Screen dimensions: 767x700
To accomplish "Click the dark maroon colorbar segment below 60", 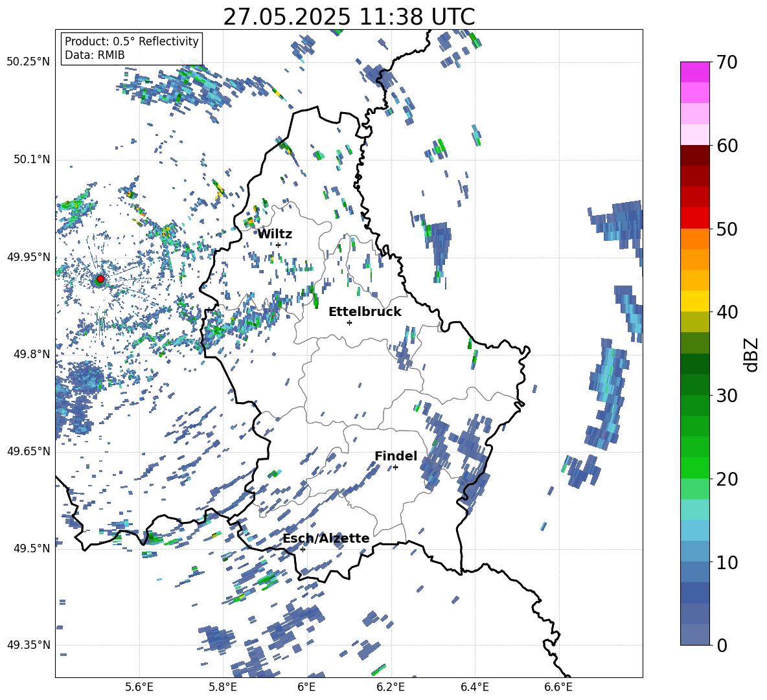I will (694, 155).
